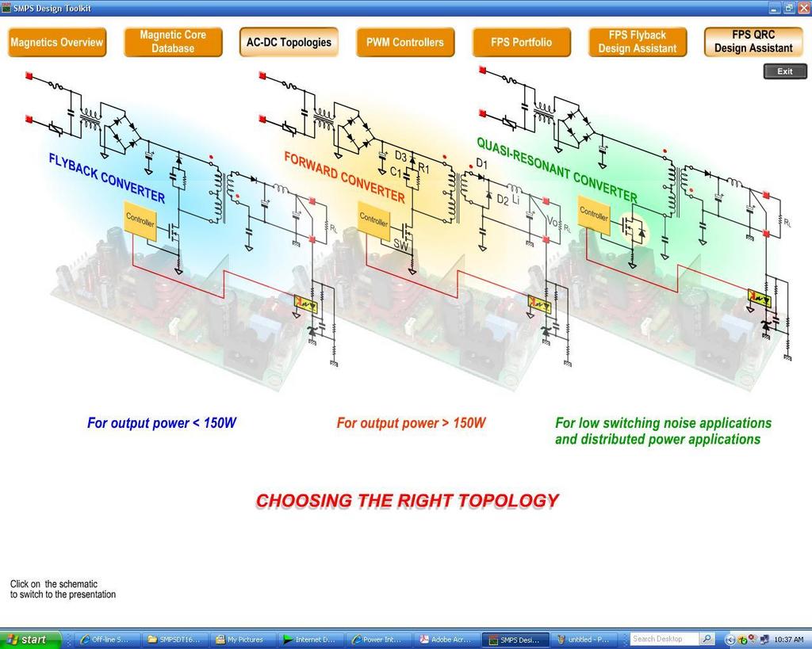This screenshot has height=649, width=812.
Task: Open the My Pictures taskbar window
Action: tap(243, 639)
